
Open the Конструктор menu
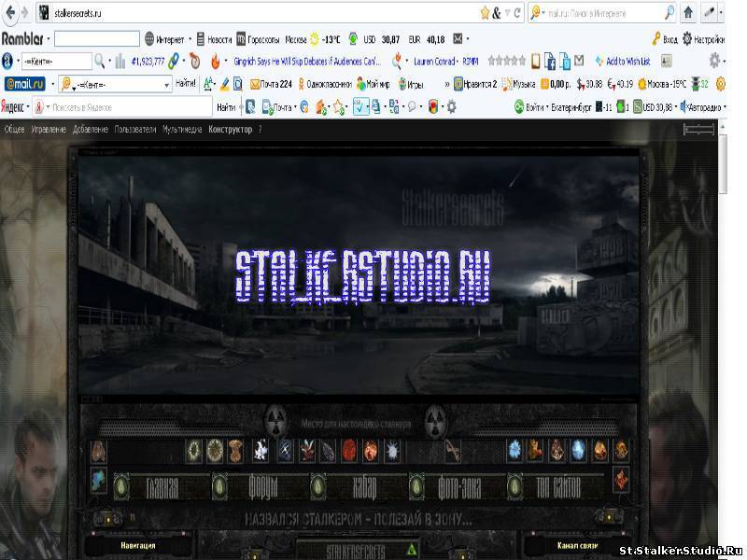pos(230,129)
